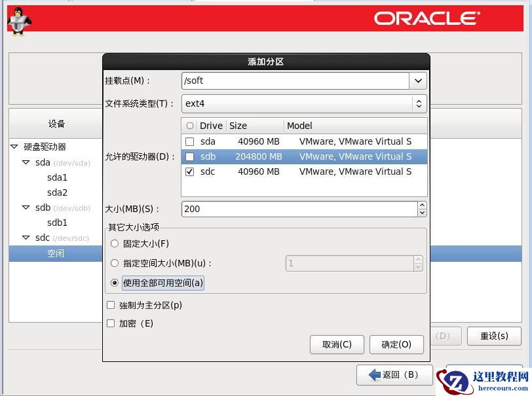Click the mount point field showing /soft

(x=295, y=81)
